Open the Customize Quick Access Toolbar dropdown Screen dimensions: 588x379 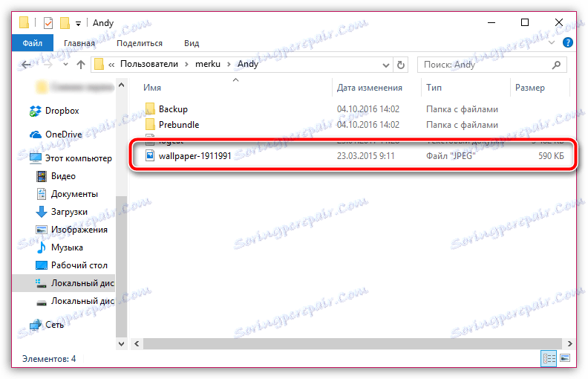tap(78, 24)
